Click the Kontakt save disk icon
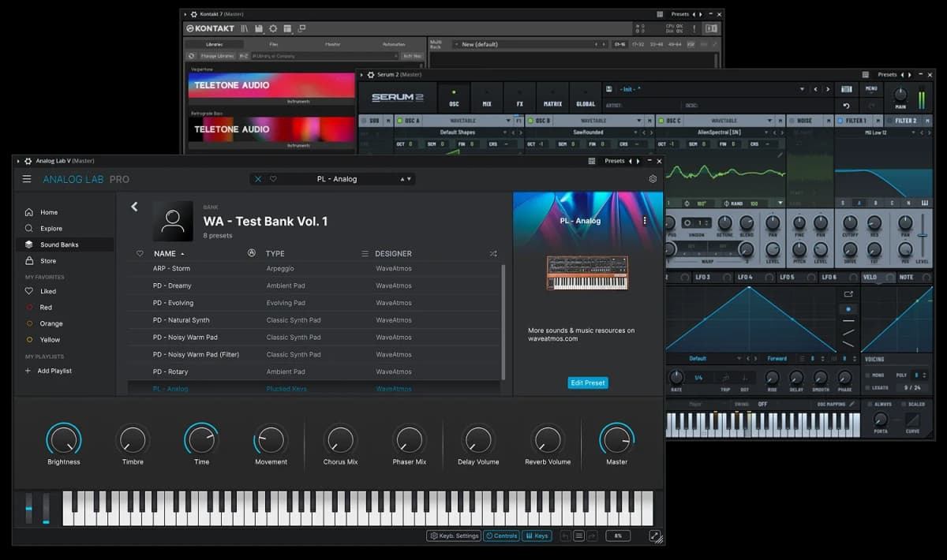Image resolution: width=947 pixels, height=560 pixels. (x=259, y=28)
